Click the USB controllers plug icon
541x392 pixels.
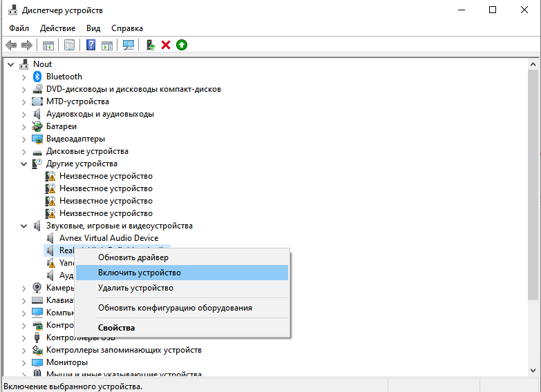click(37, 337)
